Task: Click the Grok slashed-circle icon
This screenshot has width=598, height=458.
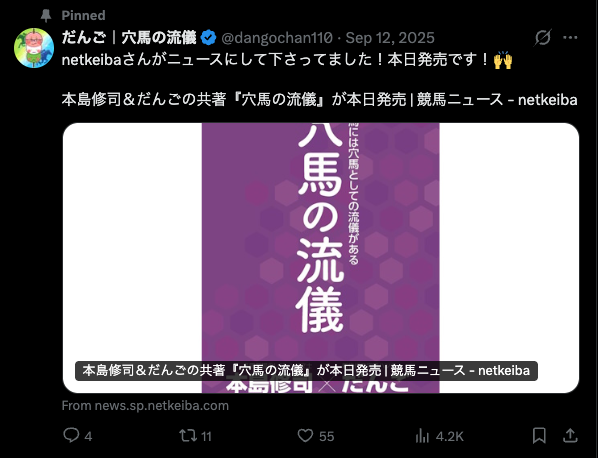Action: coord(543,37)
